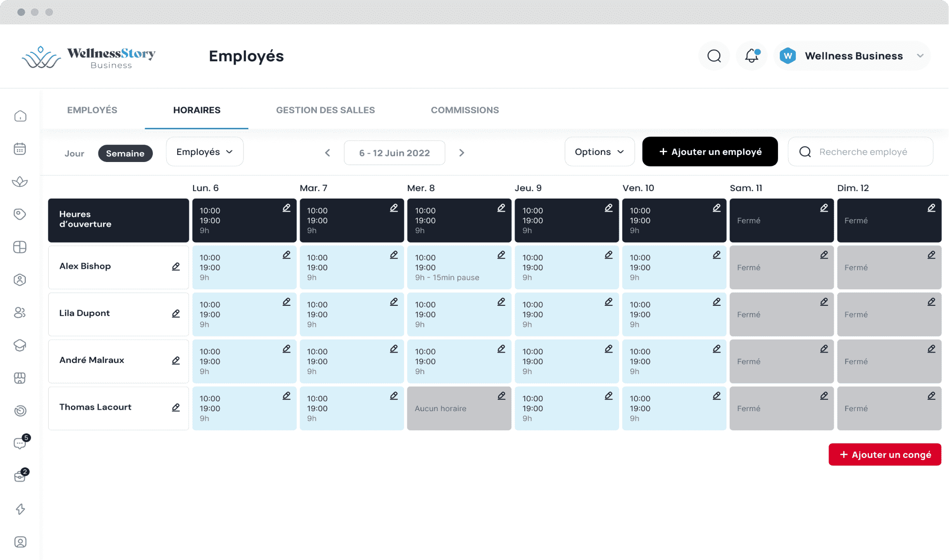The width and height of the screenshot is (949, 560).
Task: Edit opening hours for Sam. 11
Action: [x=824, y=208]
